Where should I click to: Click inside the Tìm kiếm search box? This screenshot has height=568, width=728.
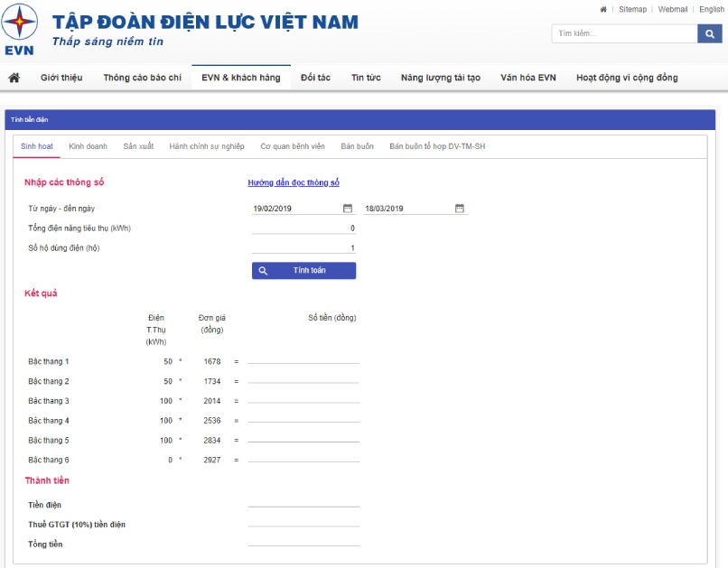click(x=623, y=33)
